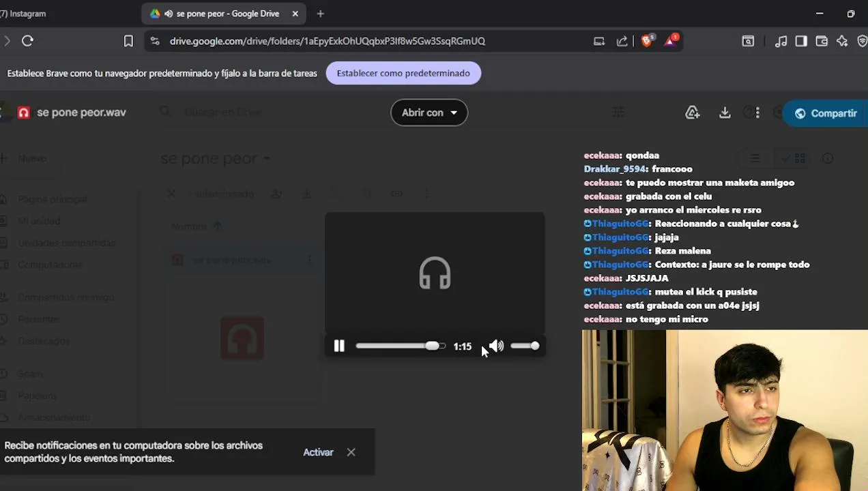The height and width of the screenshot is (491, 868).
Task: Add shortcut to Drive icon
Action: [693, 113]
